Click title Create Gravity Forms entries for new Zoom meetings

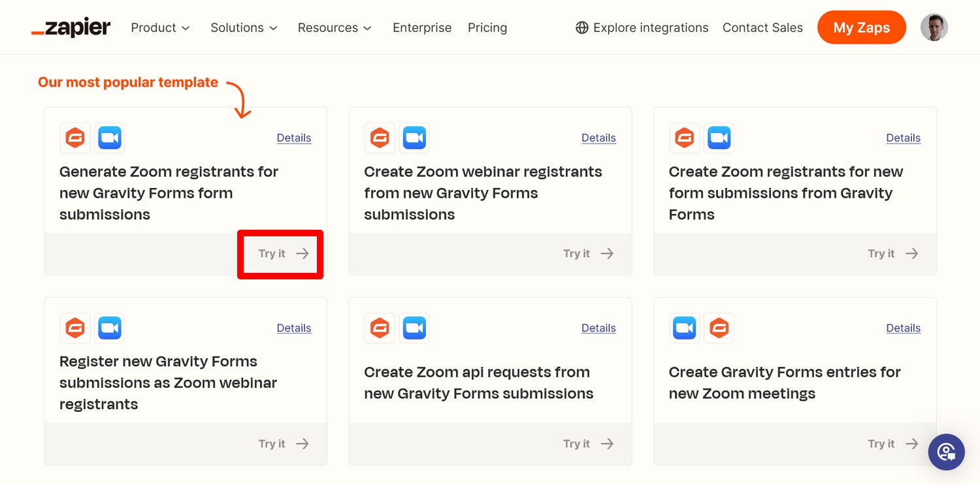click(x=785, y=383)
